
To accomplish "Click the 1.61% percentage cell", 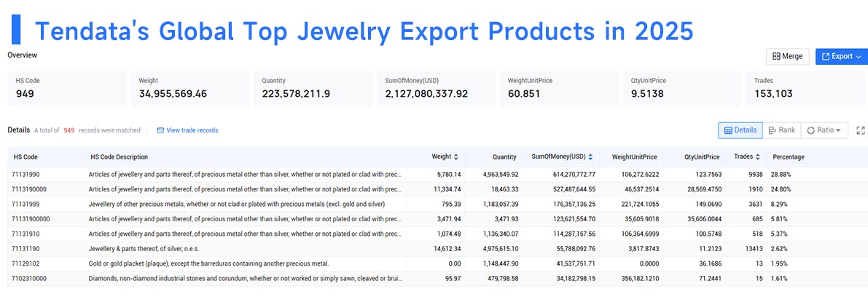I will coord(780,279).
